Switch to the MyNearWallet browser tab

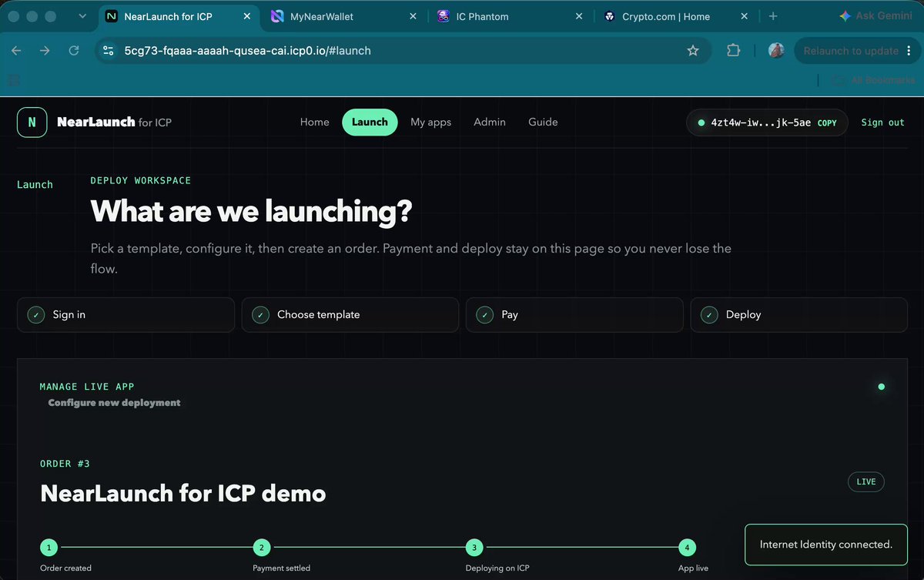pos(345,16)
